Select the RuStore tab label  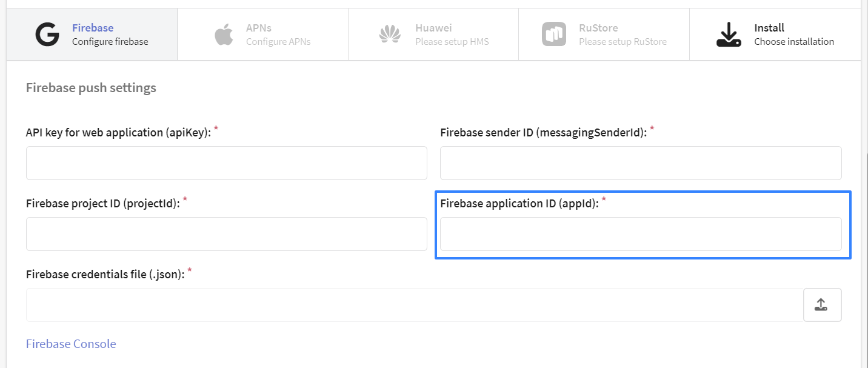click(598, 28)
